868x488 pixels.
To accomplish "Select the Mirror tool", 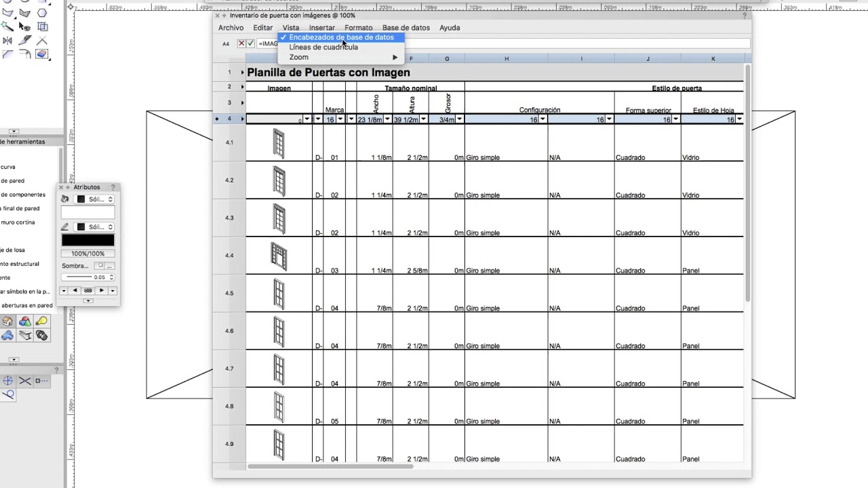I will [x=7, y=41].
